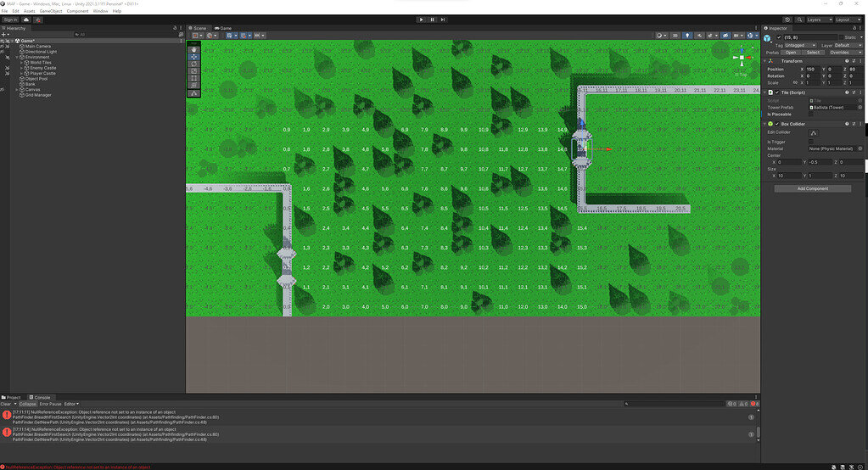Click the scene orientation gizmo

[742, 59]
